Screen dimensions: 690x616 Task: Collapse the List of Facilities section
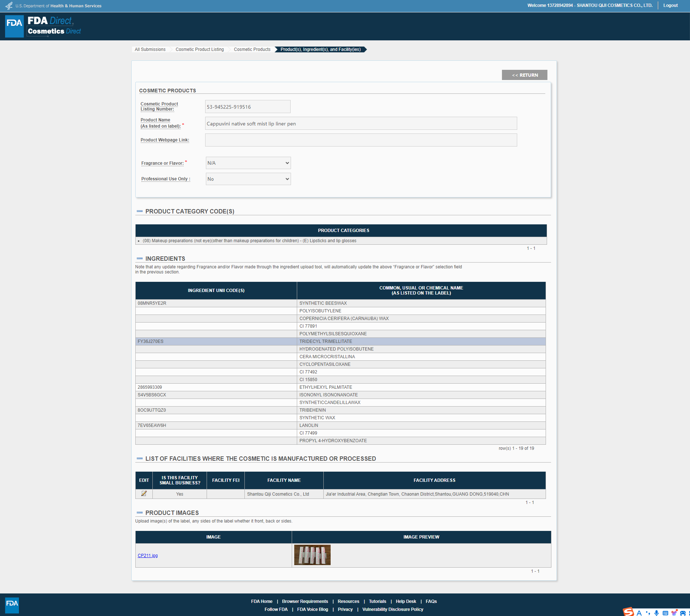point(140,459)
